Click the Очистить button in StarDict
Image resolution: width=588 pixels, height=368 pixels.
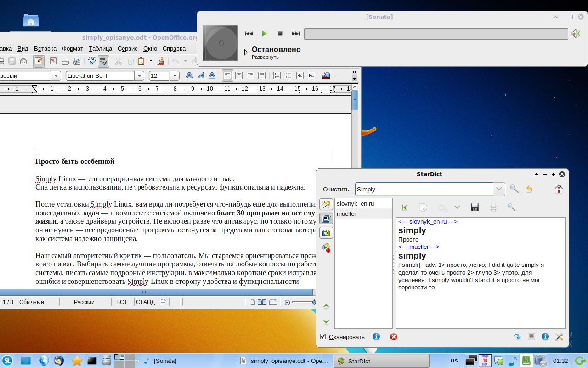pyautogui.click(x=335, y=189)
